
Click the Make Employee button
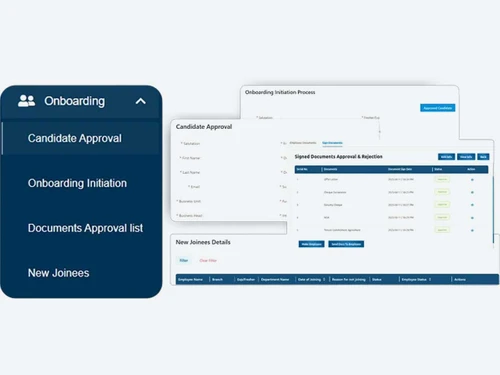[311, 244]
